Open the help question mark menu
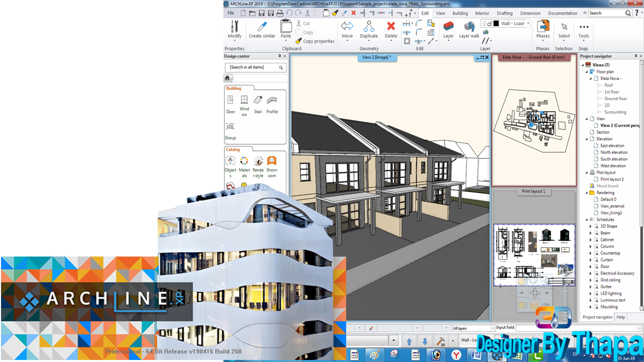This screenshot has width=644, height=362. tap(637, 13)
